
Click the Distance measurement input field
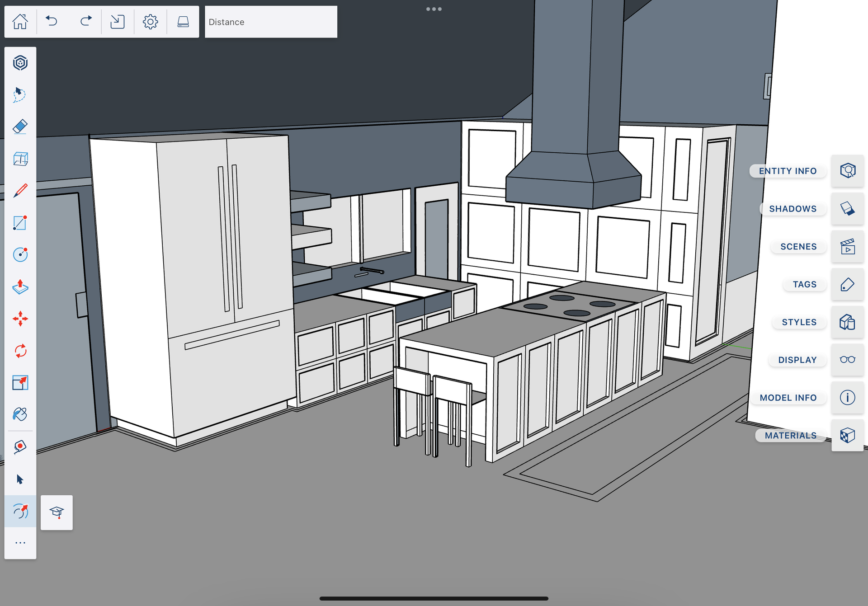[x=271, y=22]
